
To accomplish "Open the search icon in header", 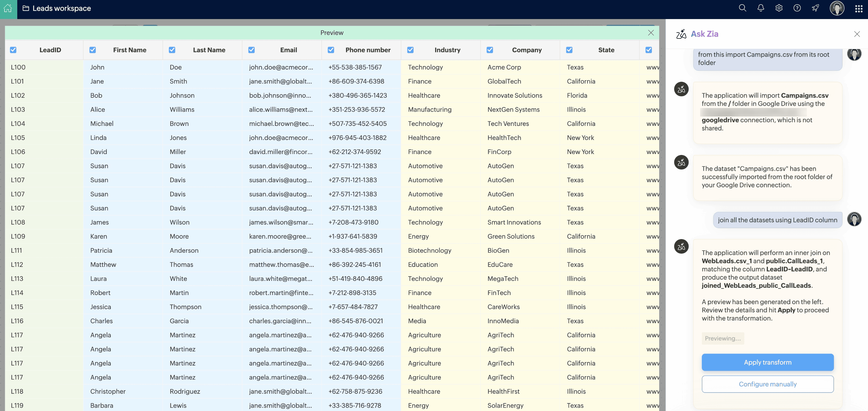I will 742,8.
